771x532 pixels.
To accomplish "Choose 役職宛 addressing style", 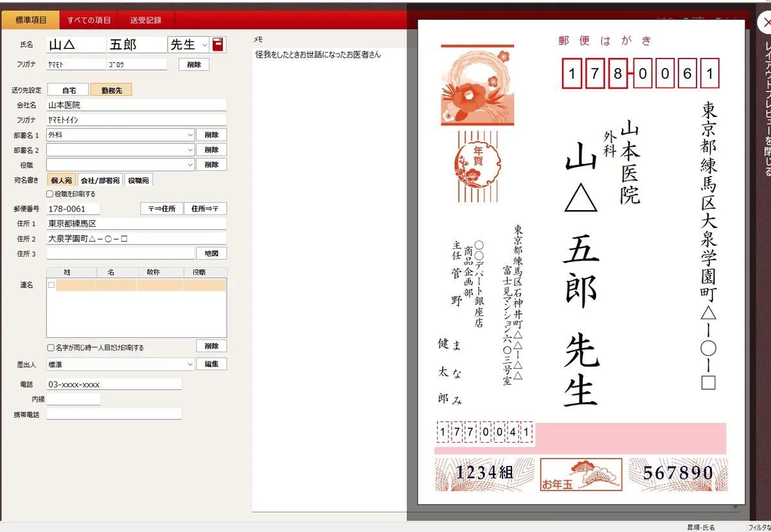I will click(x=138, y=181).
